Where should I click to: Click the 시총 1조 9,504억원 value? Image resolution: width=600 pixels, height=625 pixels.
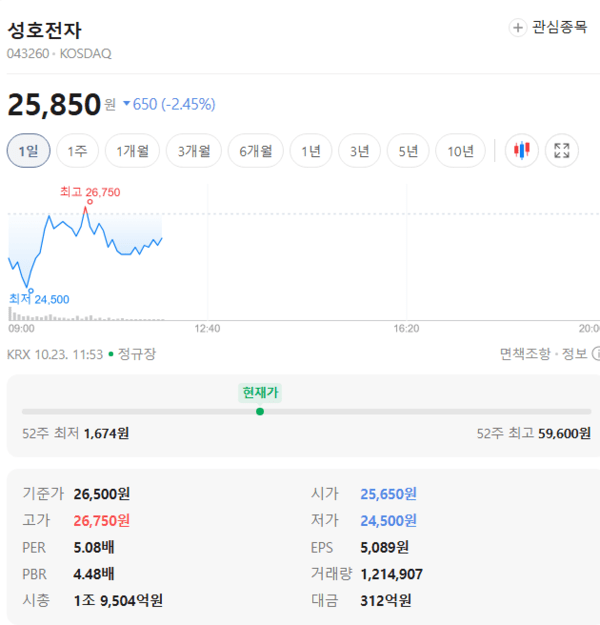[118, 600]
